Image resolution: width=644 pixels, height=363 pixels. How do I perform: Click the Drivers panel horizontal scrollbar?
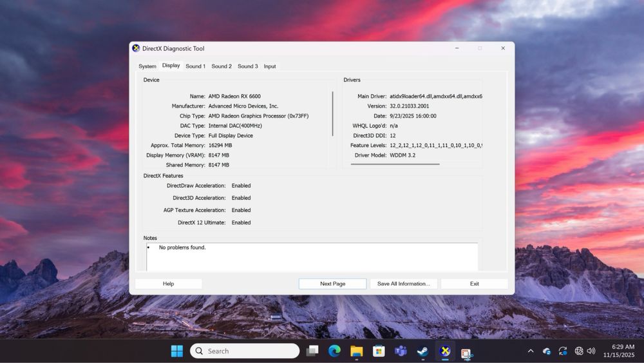click(395, 164)
